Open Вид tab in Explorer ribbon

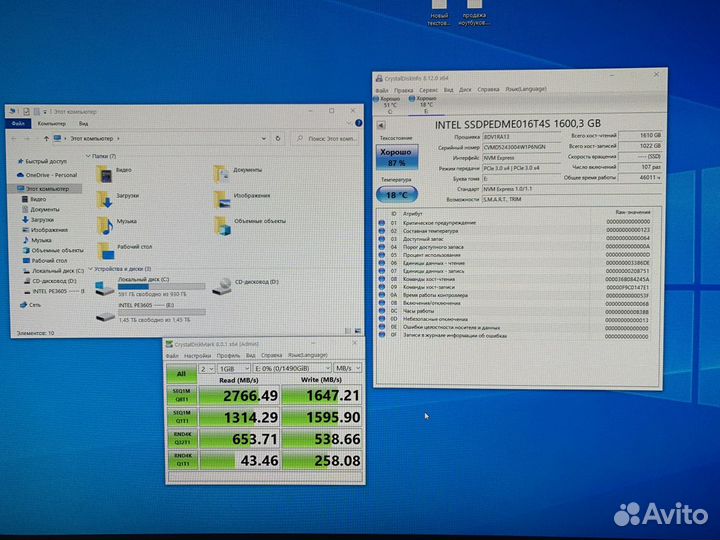click(x=83, y=123)
